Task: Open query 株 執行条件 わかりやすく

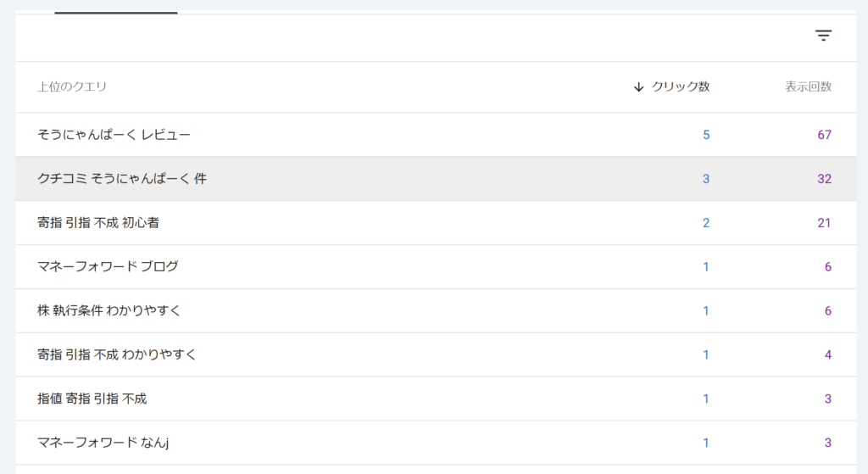Action: tap(109, 311)
